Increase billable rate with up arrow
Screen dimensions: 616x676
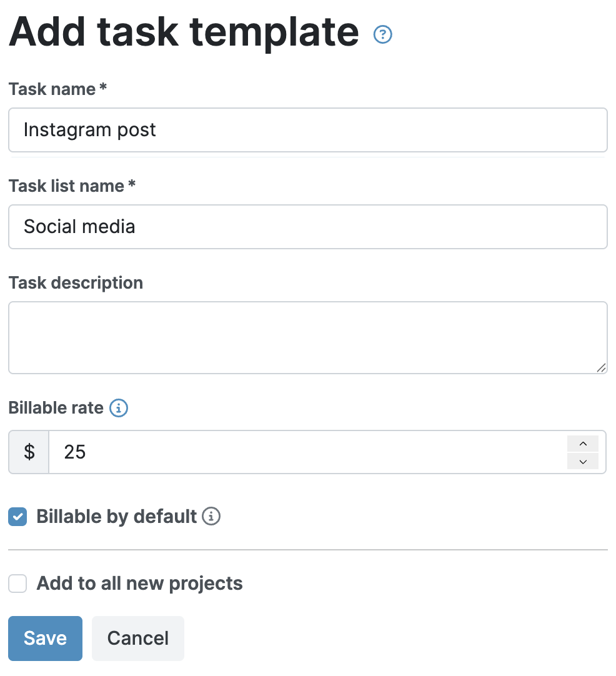[583, 444]
